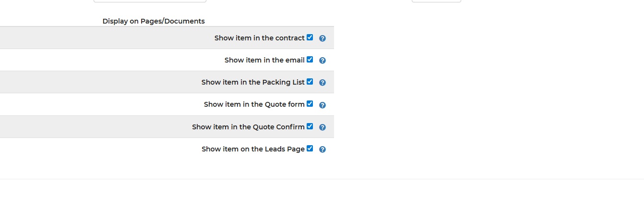
Task: Uncheck Show item in the contract
Action: [310, 37]
